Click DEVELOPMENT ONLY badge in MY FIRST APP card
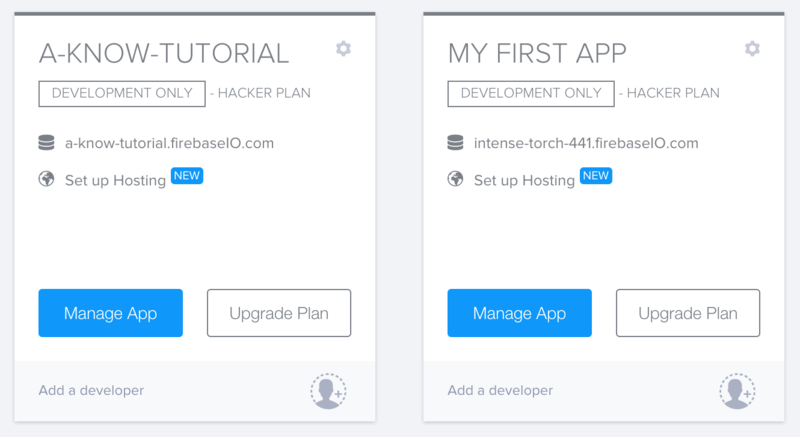 pos(531,93)
